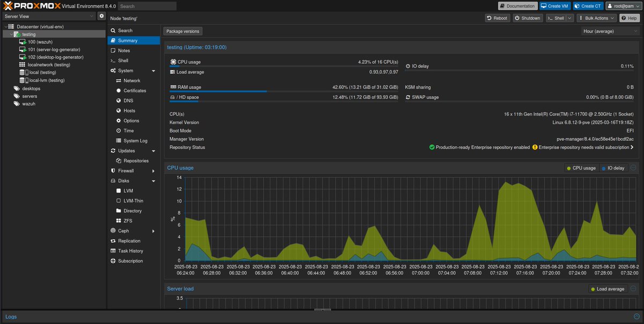The image size is (644, 324).
Task: Collapse the CPU usage chart panel
Action: pyautogui.click(x=633, y=168)
